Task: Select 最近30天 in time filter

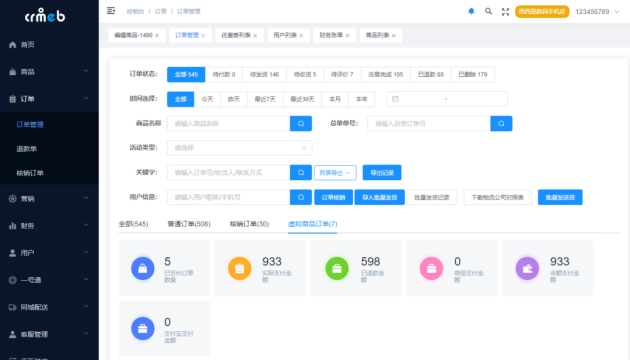Action: [x=303, y=99]
